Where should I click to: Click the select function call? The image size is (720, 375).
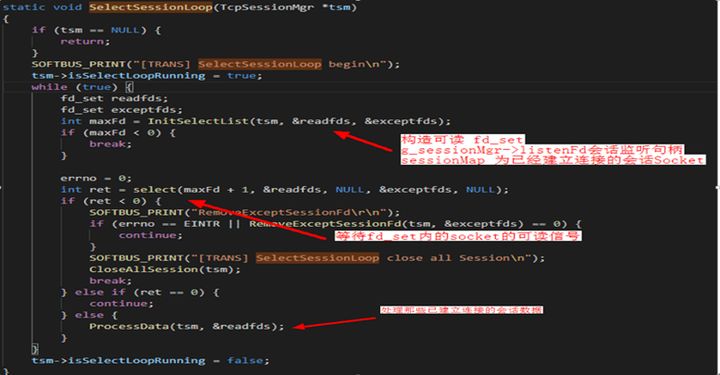click(x=155, y=190)
